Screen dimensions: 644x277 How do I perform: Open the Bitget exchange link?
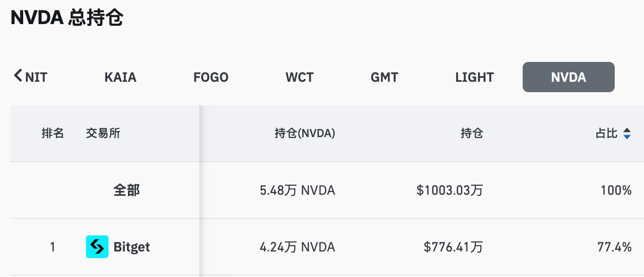[x=132, y=247]
